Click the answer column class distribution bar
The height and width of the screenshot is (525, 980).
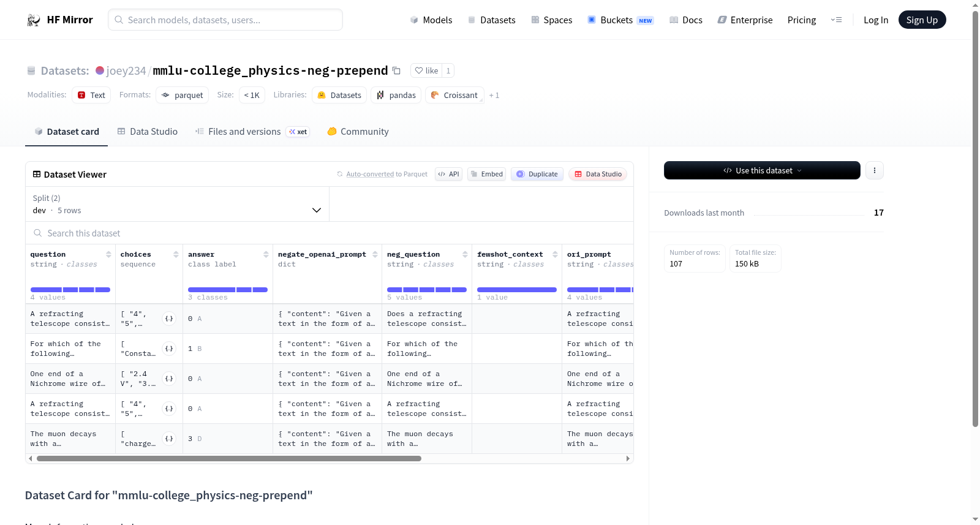point(228,290)
